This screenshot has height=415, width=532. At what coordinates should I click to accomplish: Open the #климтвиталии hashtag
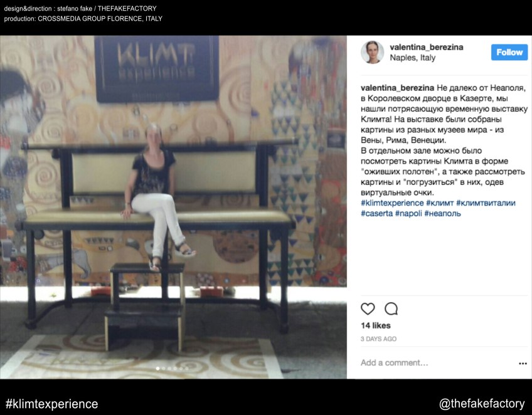click(486, 202)
